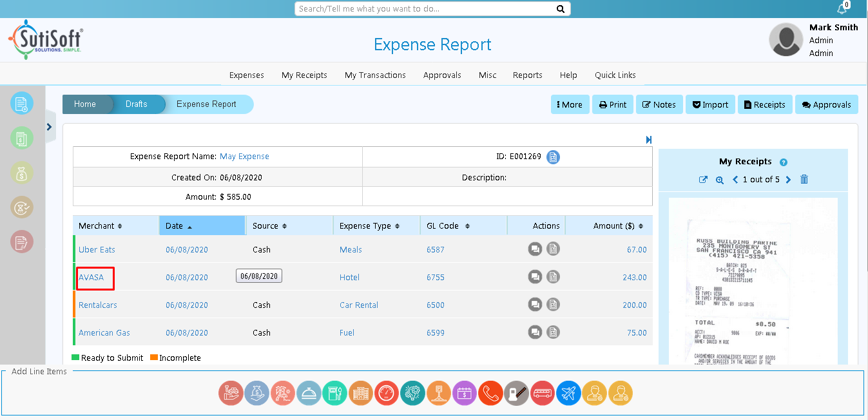Image resolution: width=868 pixels, height=420 pixels.
Task: Open the Expenses menu
Action: [247, 75]
